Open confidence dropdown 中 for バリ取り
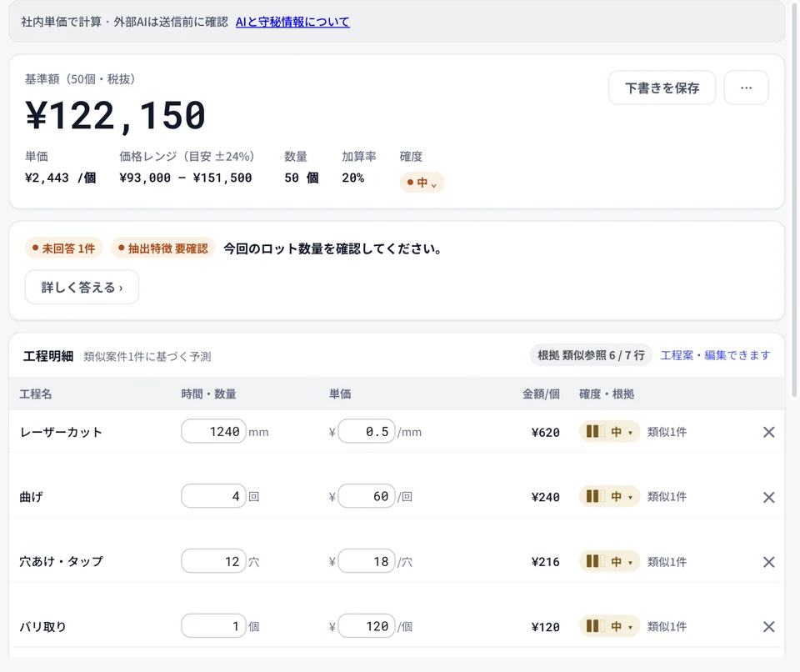 coord(609,626)
